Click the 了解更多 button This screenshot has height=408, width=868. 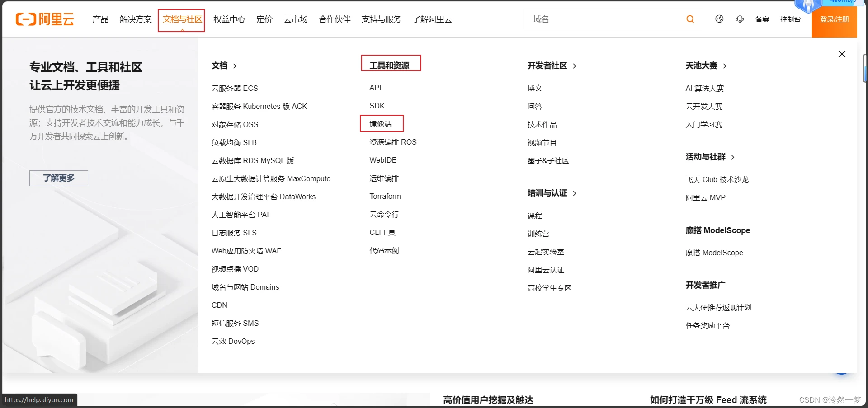[x=59, y=178]
